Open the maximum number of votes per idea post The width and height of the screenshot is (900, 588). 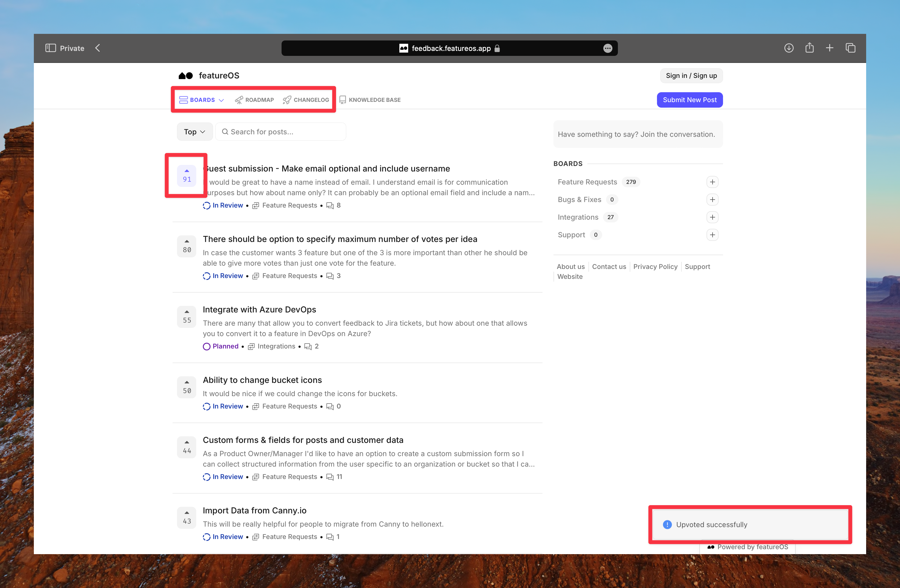click(x=340, y=239)
